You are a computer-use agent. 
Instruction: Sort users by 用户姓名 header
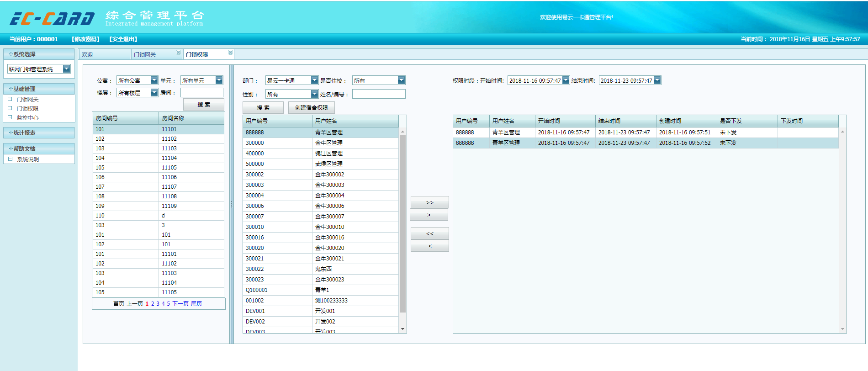pyautogui.click(x=355, y=121)
